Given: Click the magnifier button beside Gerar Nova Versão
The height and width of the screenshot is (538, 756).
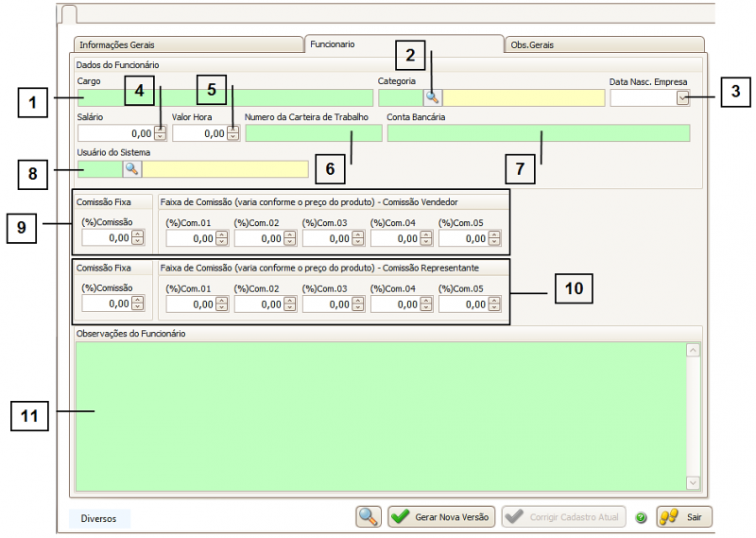Looking at the screenshot, I should pyautogui.click(x=368, y=517).
